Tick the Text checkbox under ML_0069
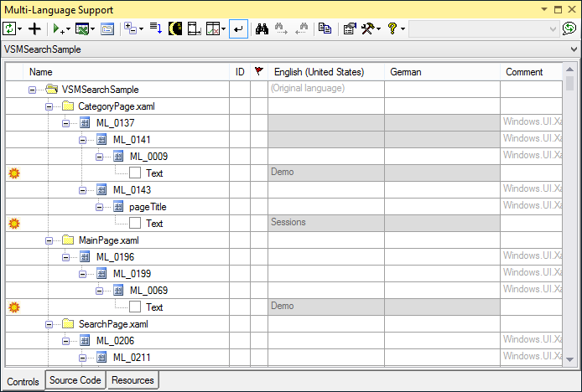This screenshot has height=392, width=582. pyautogui.click(x=135, y=307)
